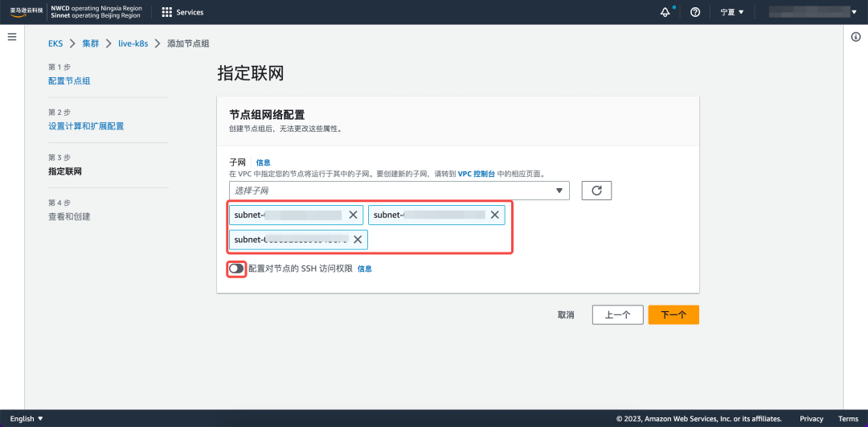Toggle SSH access to nodes switch
This screenshot has width=868, height=427.
[236, 268]
